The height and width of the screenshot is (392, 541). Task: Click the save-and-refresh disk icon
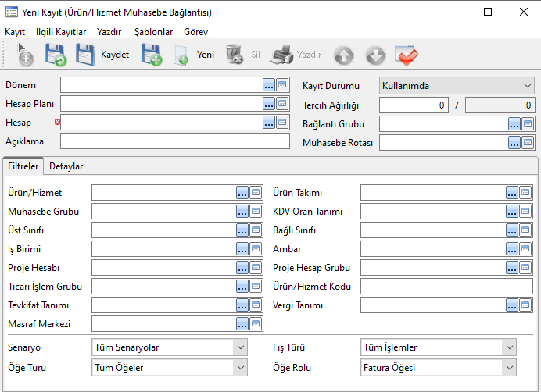(55, 55)
